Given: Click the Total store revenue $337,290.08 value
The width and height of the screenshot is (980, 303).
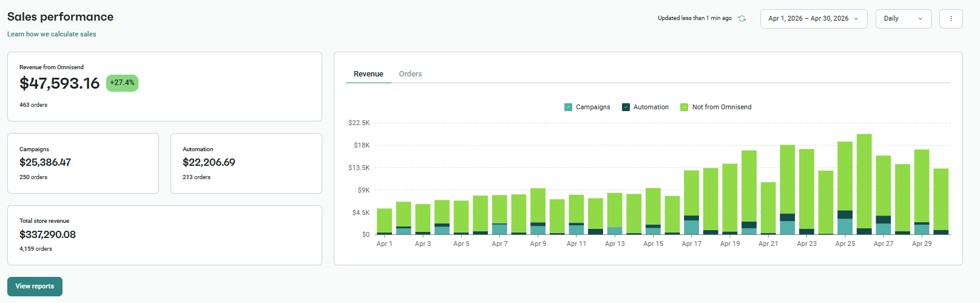Looking at the screenshot, I should (47, 234).
